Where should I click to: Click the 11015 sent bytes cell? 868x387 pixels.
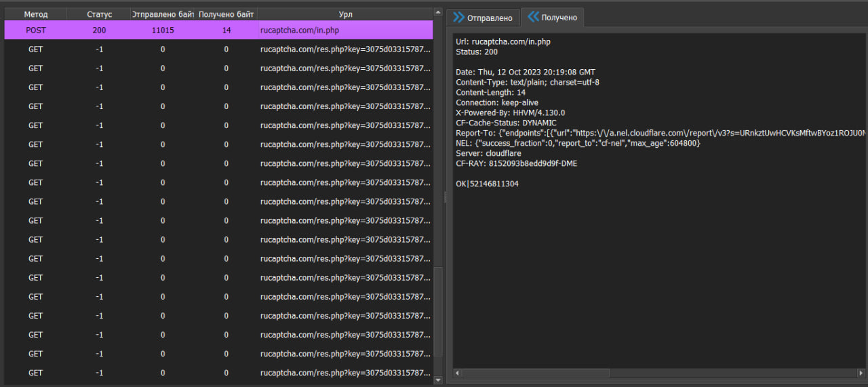[163, 30]
